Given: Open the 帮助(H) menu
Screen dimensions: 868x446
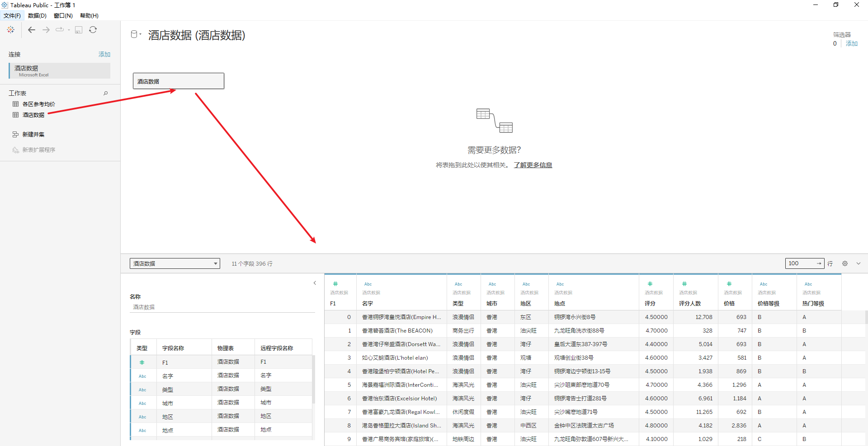Looking at the screenshot, I should coord(89,16).
